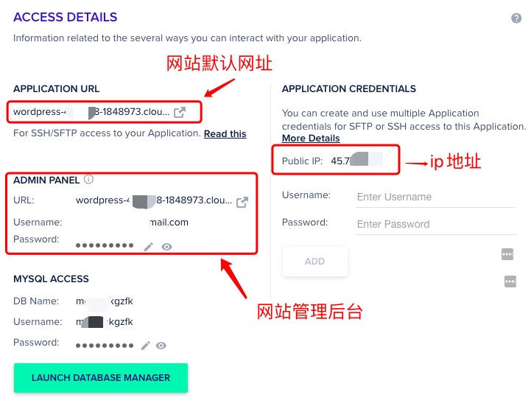The image size is (531, 420).
Task: Click the ADD credentials button
Action: coord(315,261)
